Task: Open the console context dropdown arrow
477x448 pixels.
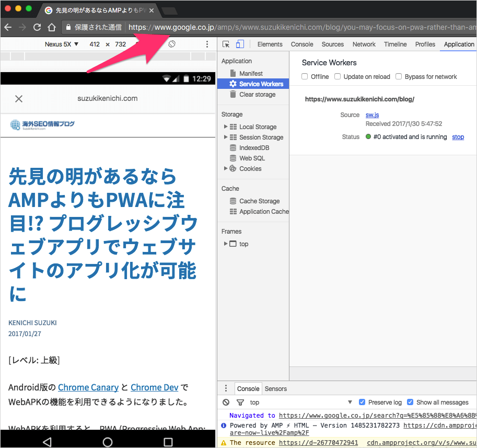Action: [350, 402]
